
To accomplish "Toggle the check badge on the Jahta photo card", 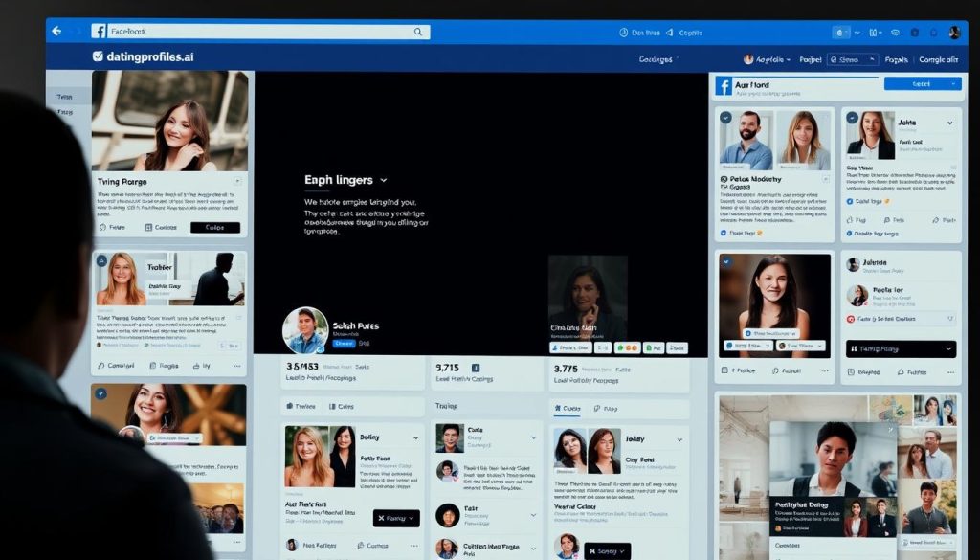I will (853, 118).
